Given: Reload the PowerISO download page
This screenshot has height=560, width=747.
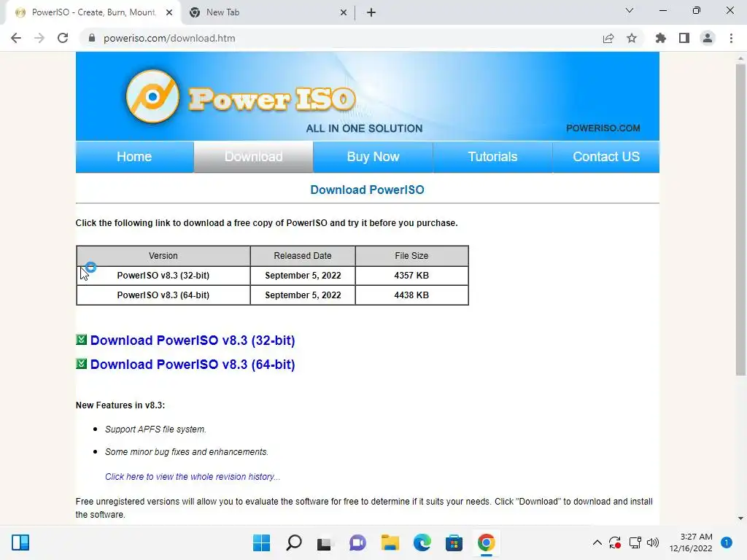Looking at the screenshot, I should pos(63,38).
